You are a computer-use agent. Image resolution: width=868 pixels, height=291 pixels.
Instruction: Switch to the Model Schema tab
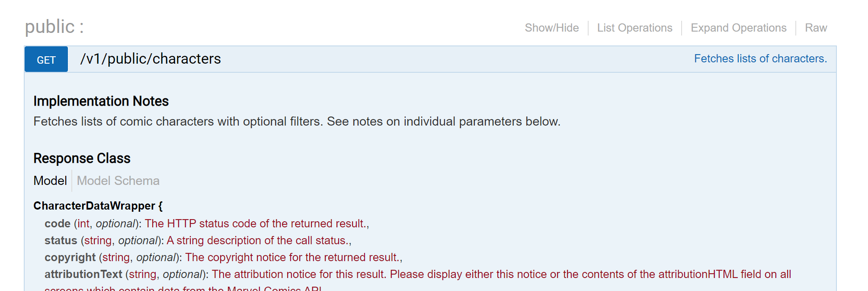(118, 181)
